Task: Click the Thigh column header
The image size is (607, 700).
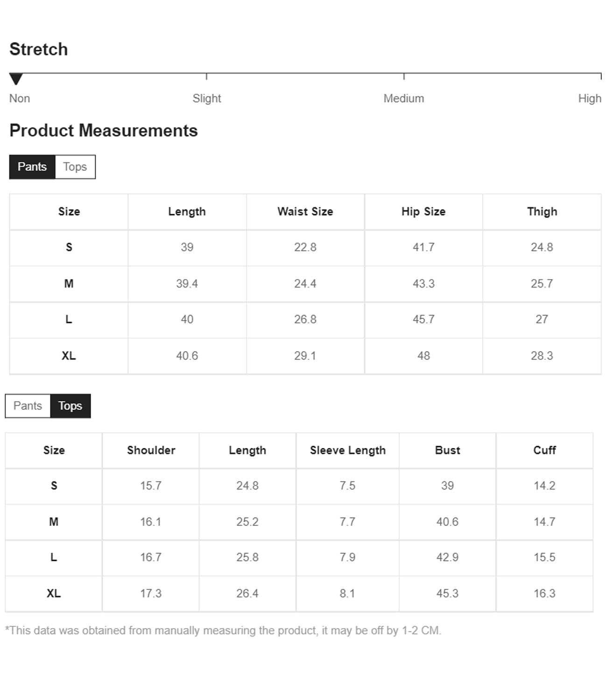Action: pos(542,212)
